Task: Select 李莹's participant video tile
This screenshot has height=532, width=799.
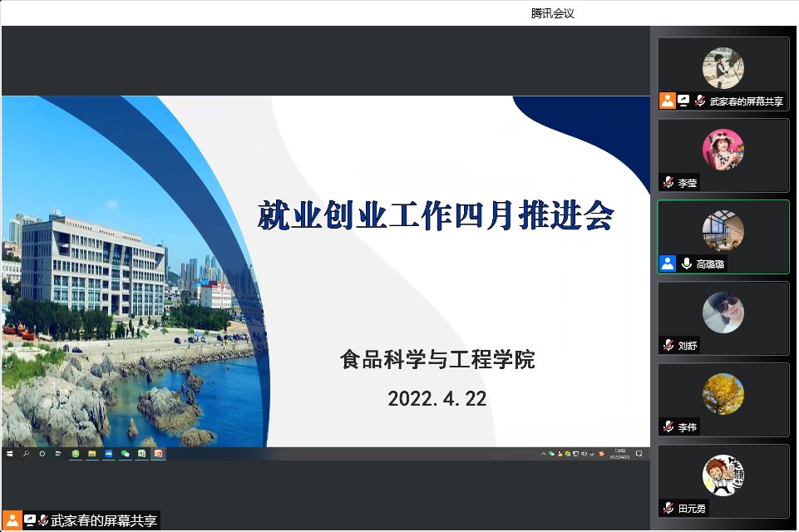Action: coord(723,155)
